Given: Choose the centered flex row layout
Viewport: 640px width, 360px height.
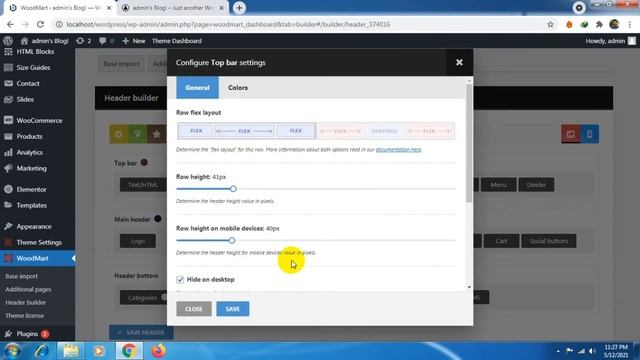Looking at the screenshot, I should tap(384, 131).
